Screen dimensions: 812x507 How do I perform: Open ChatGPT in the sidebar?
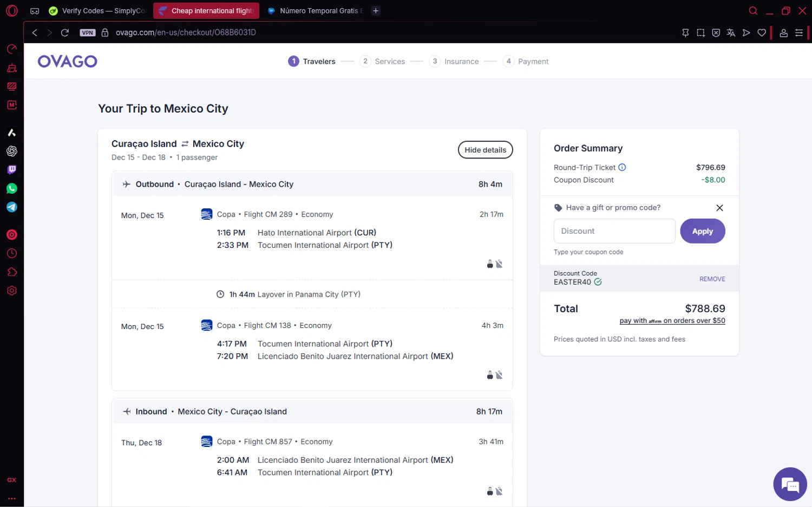pyautogui.click(x=12, y=151)
